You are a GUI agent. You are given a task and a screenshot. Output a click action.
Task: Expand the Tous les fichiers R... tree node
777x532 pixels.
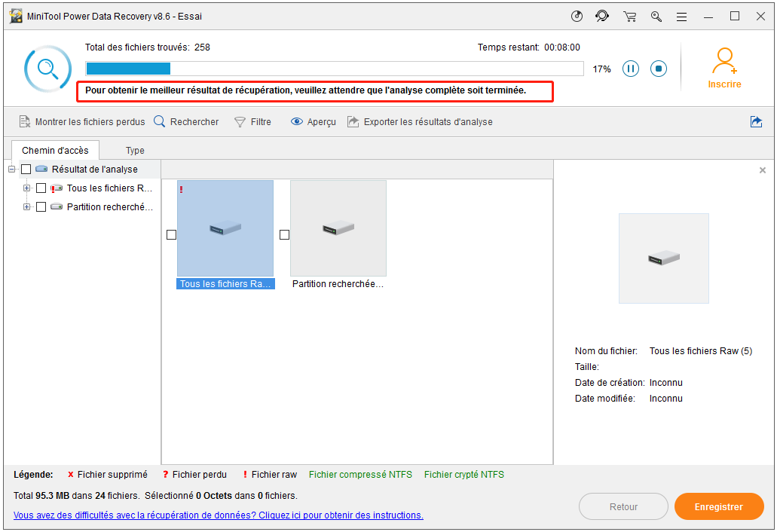pyautogui.click(x=27, y=188)
